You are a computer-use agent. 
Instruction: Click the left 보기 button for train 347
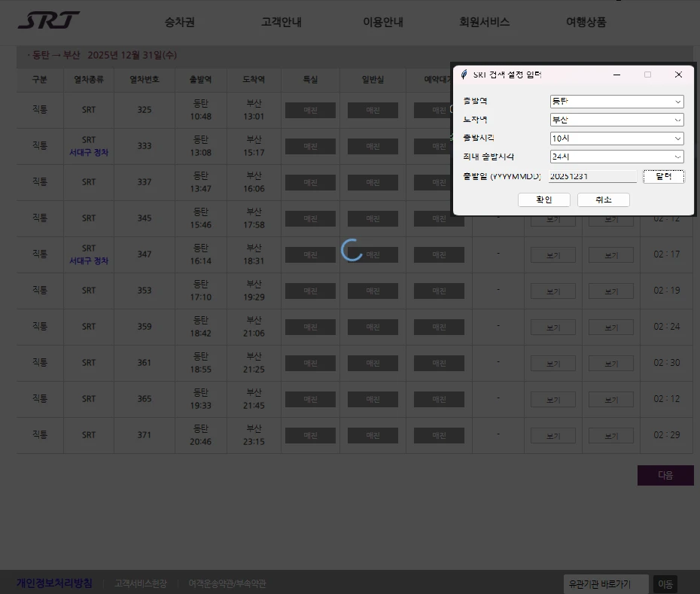pos(553,255)
